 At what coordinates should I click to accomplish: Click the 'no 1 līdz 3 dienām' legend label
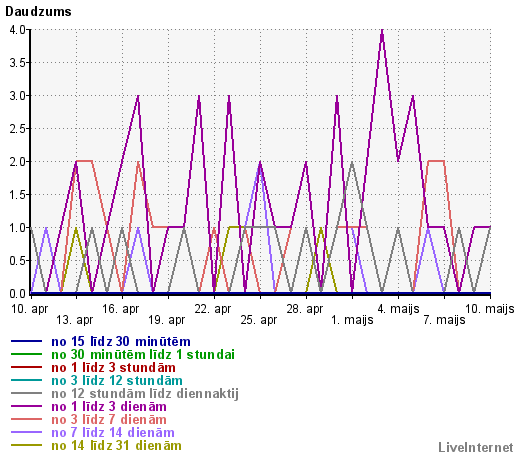pos(109,407)
